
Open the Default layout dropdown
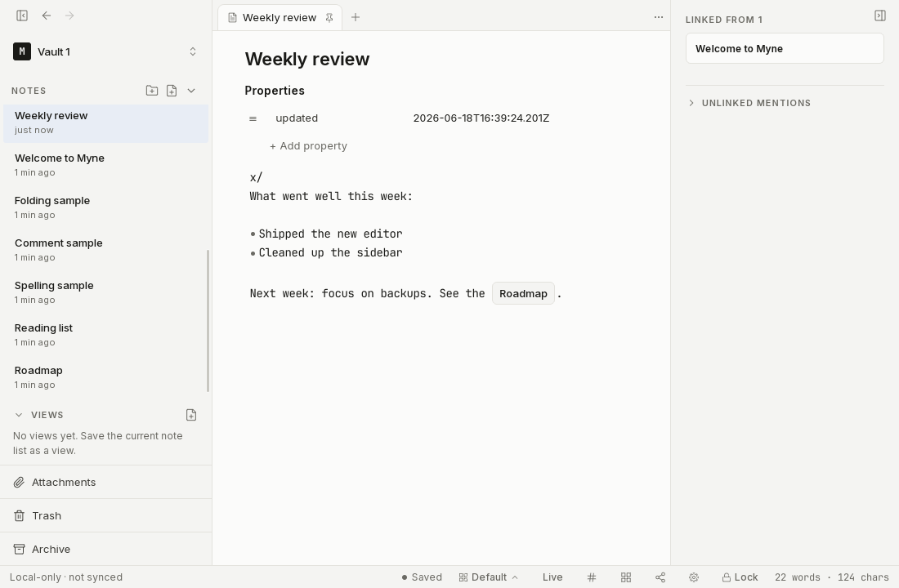(x=489, y=577)
